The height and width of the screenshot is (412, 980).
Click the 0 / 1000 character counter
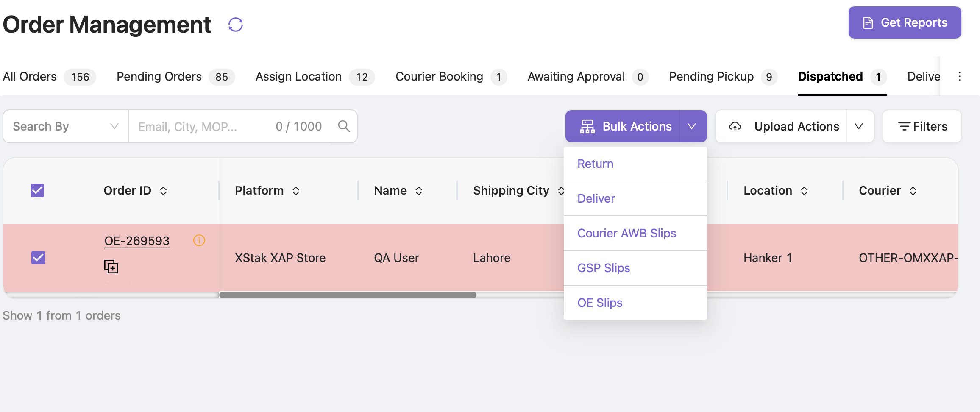[x=299, y=126]
